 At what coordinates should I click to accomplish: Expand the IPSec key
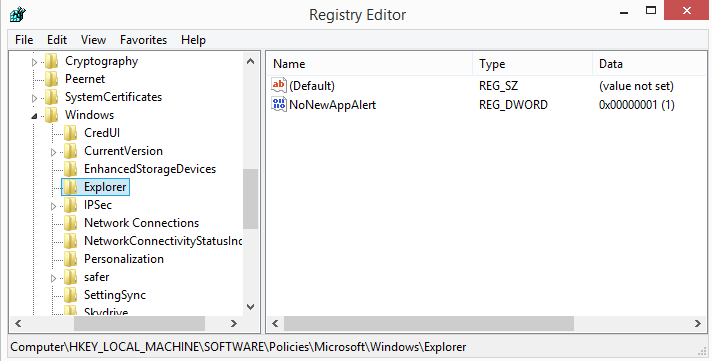(54, 206)
